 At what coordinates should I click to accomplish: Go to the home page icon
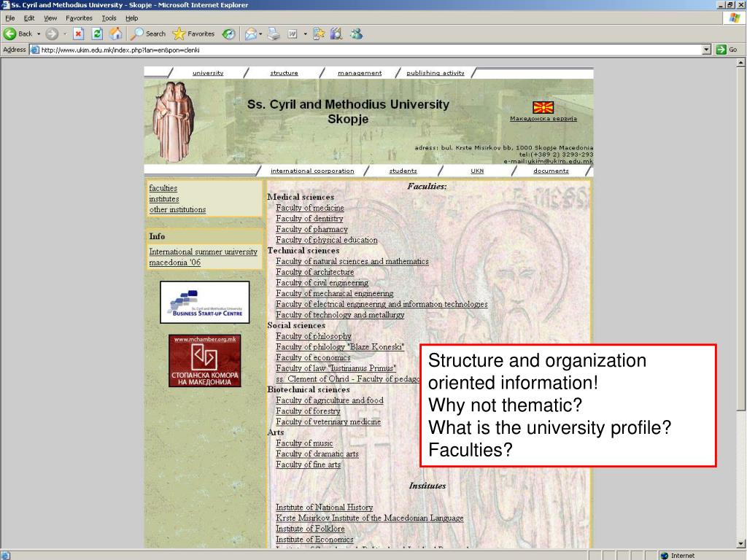115,34
